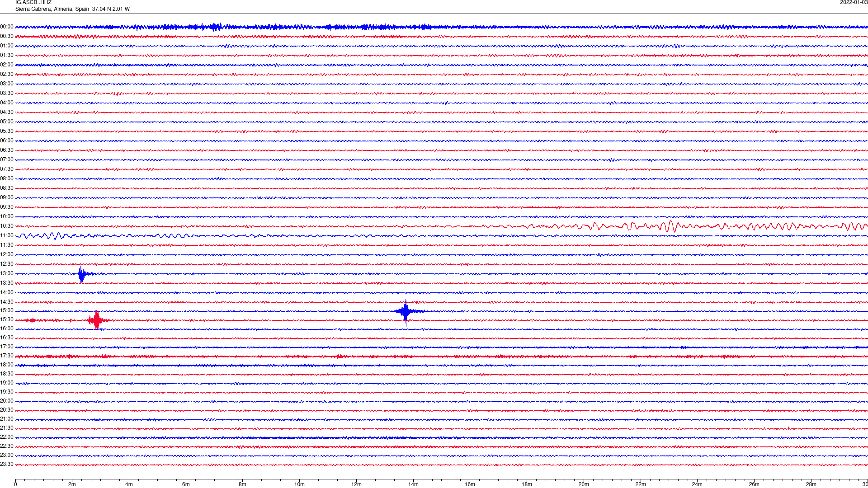This screenshot has height=488, width=868.
Task: Select the 14:30 time row label
Action: (x=7, y=302)
